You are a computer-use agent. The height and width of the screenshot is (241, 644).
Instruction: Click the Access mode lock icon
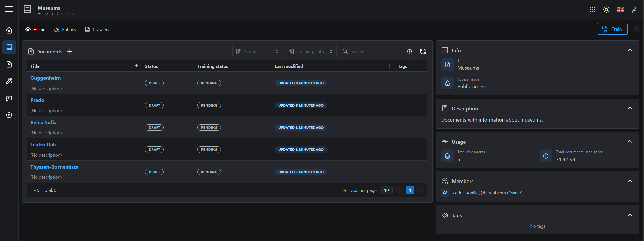pyautogui.click(x=447, y=83)
